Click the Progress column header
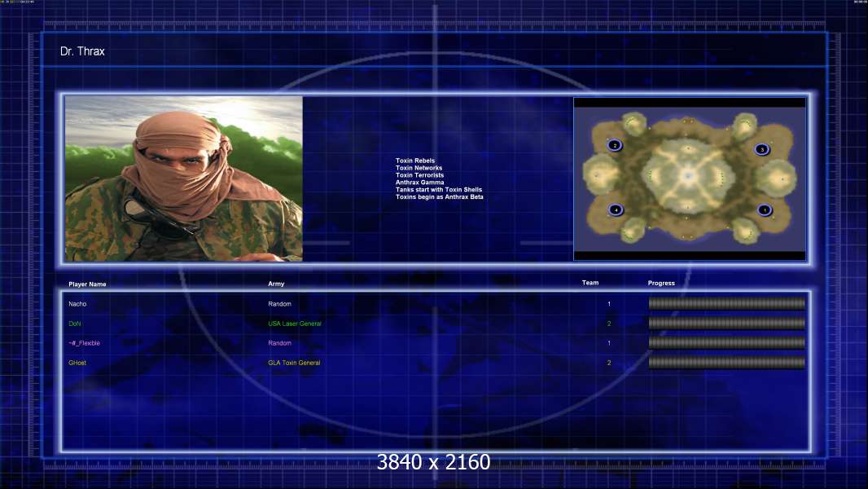Screen dimensions: 868x489 661,283
